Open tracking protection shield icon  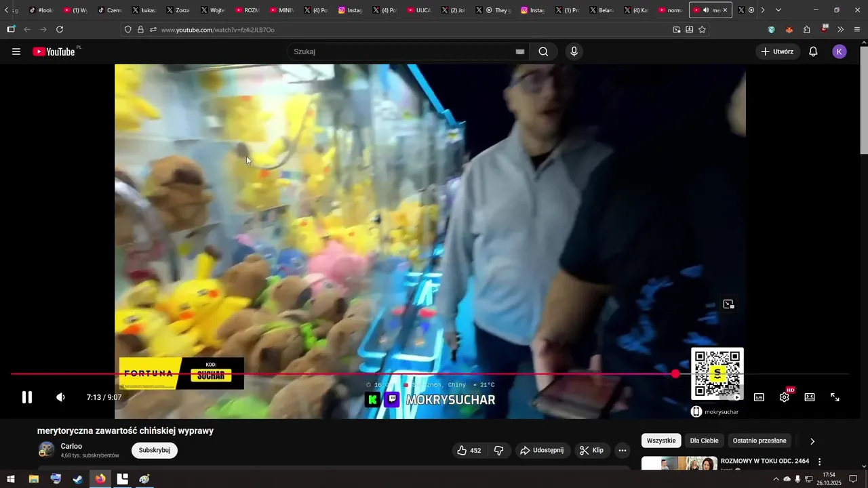[127, 30]
